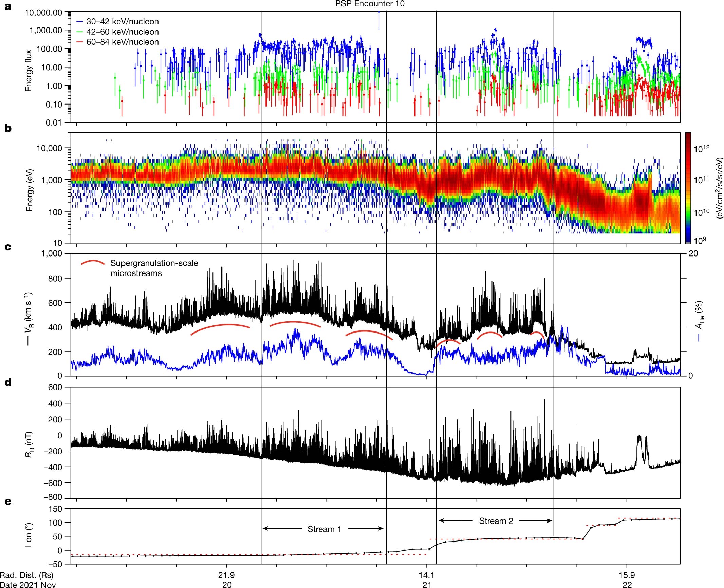Click the Supergranulation-scale microstreams legend text
The height and width of the screenshot is (588, 724).
[x=154, y=268]
